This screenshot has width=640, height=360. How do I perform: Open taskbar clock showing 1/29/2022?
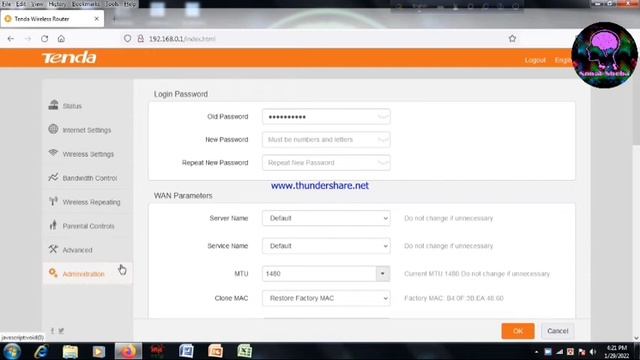(x=617, y=352)
